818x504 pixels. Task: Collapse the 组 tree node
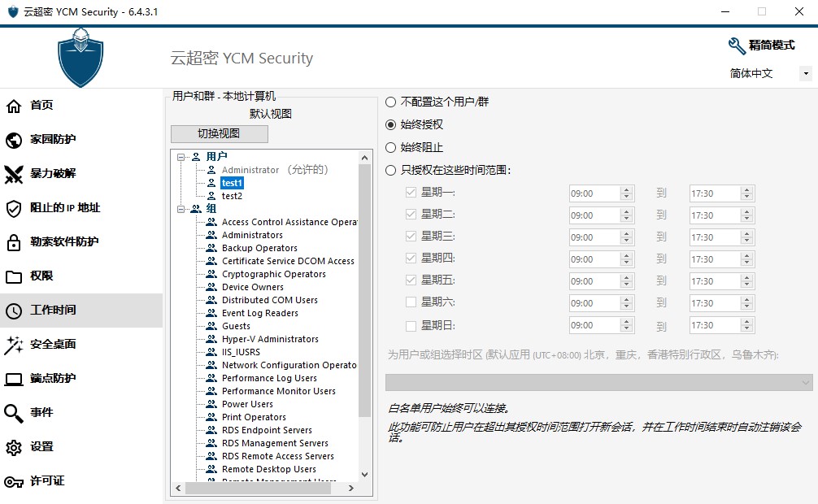click(x=181, y=209)
